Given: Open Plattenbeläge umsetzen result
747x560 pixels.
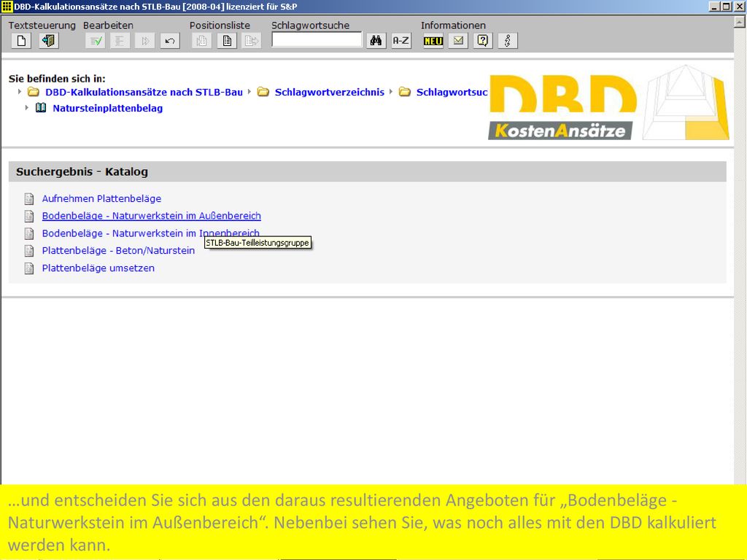Looking at the screenshot, I should click(x=98, y=268).
